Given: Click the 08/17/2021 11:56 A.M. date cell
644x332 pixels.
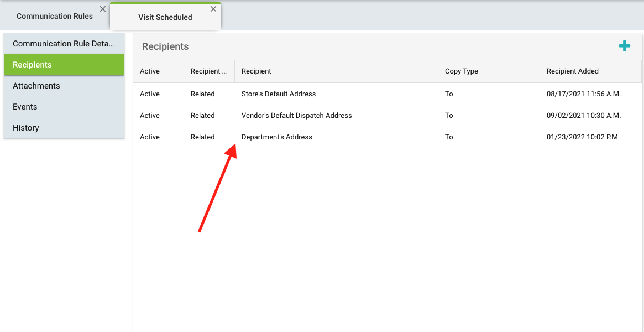Looking at the screenshot, I should (583, 94).
